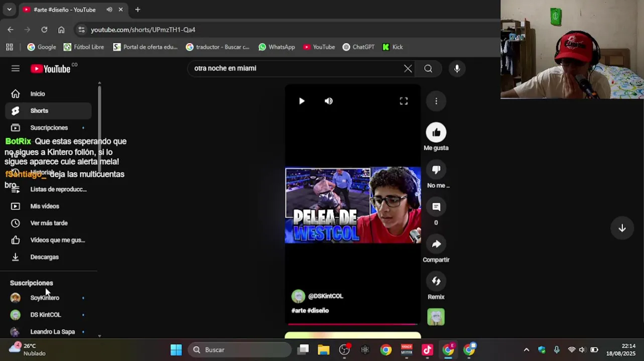This screenshot has width=644, height=361.
Task: Mute the Short's volume
Action: (x=329, y=101)
